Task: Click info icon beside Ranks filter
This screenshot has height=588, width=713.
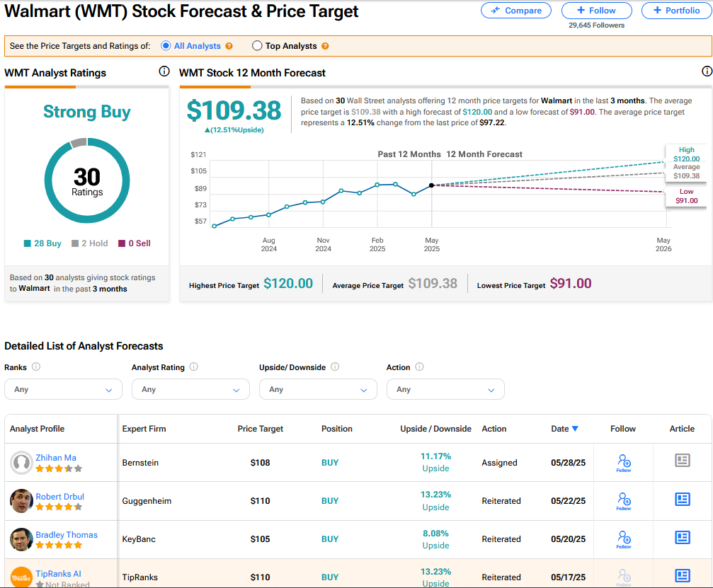Action: click(x=36, y=367)
